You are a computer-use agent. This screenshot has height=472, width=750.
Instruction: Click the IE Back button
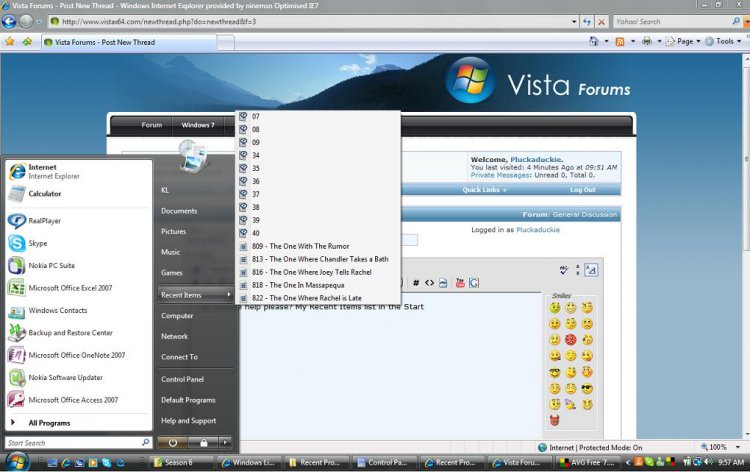(x=9, y=22)
